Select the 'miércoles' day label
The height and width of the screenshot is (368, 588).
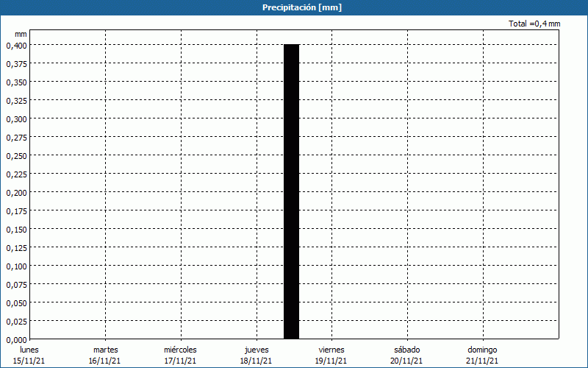[180, 350]
